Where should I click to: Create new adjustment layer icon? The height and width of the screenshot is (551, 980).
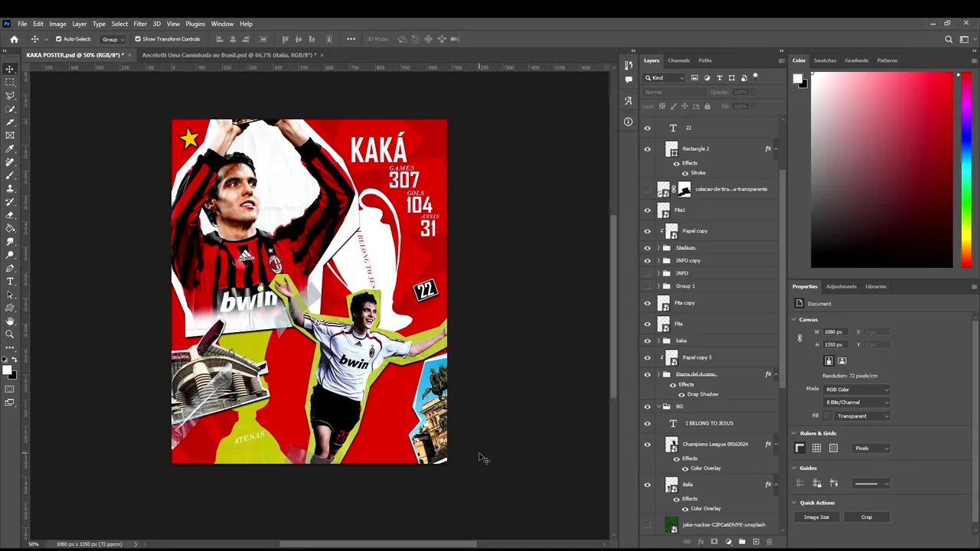[728, 542]
